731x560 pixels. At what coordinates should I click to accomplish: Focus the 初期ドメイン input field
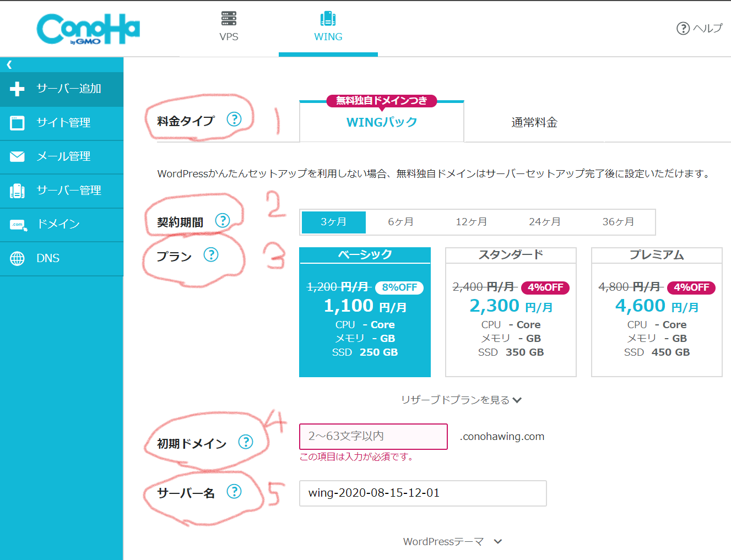[x=373, y=437]
